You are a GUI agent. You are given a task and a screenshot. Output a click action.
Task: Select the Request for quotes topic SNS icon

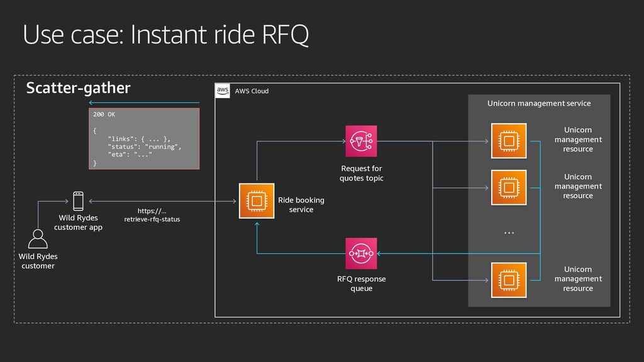click(x=361, y=141)
